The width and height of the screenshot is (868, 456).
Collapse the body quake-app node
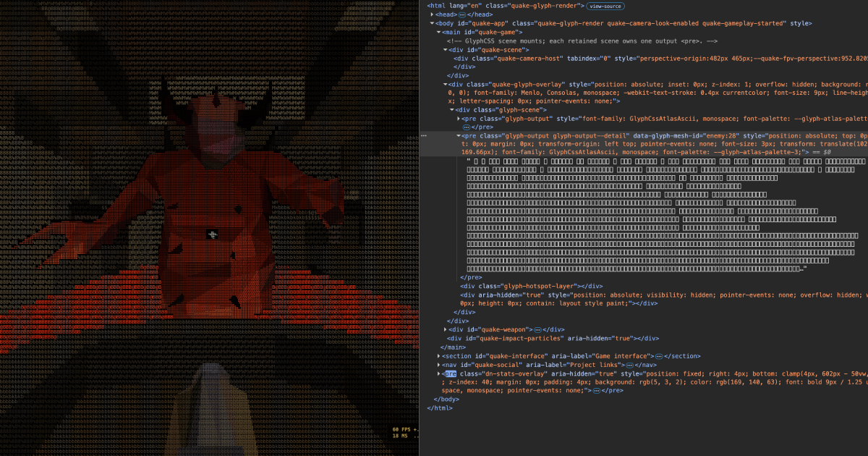[x=433, y=23]
